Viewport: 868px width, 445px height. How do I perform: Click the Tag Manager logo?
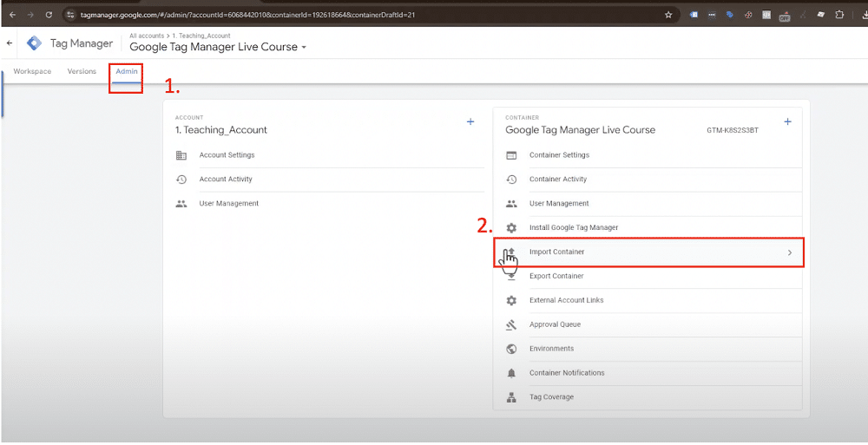[x=35, y=43]
